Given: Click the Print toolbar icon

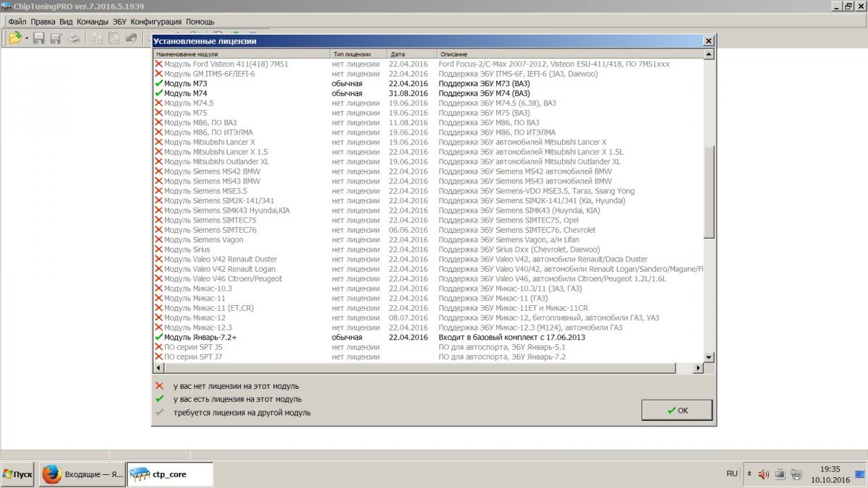Looking at the screenshot, I should coord(73,38).
